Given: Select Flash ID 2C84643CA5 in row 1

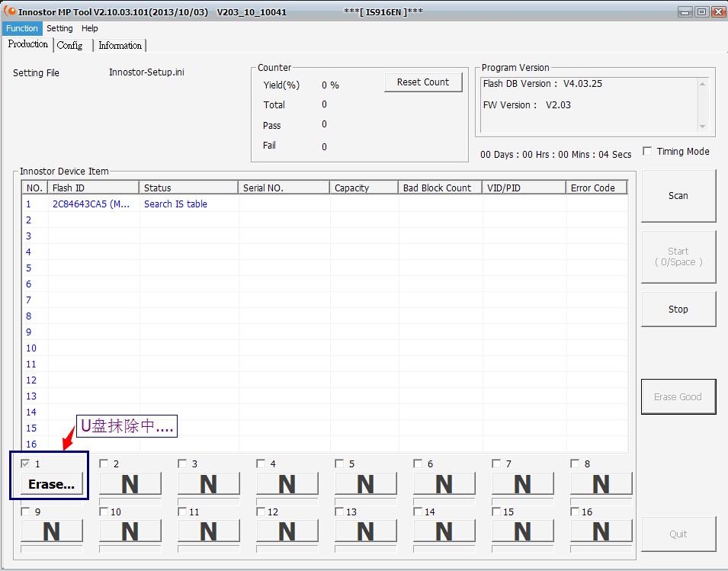Looking at the screenshot, I should 91,204.
